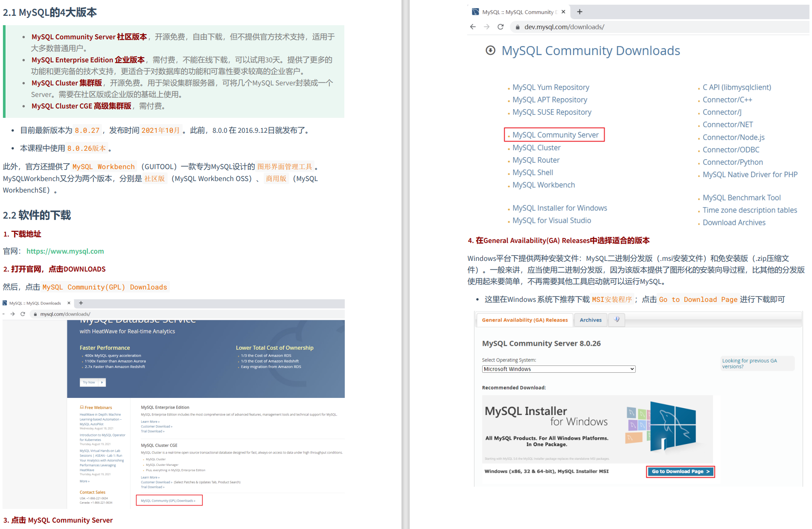
Task: Open Connector/Node.js link
Action: pos(733,137)
